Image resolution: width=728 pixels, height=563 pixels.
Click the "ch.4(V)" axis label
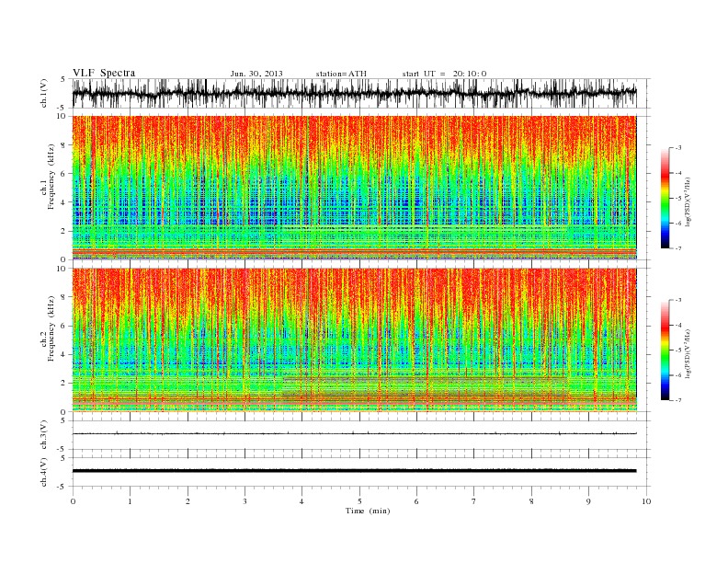coord(44,472)
